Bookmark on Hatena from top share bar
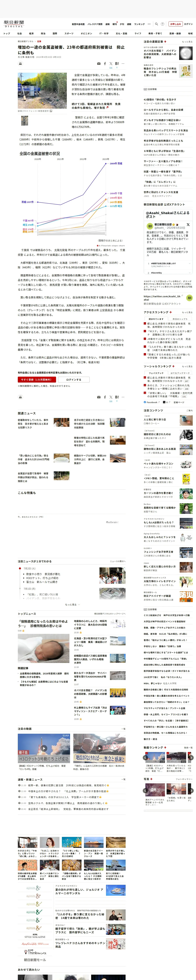This screenshot has height=980, width=196. tap(117, 64)
